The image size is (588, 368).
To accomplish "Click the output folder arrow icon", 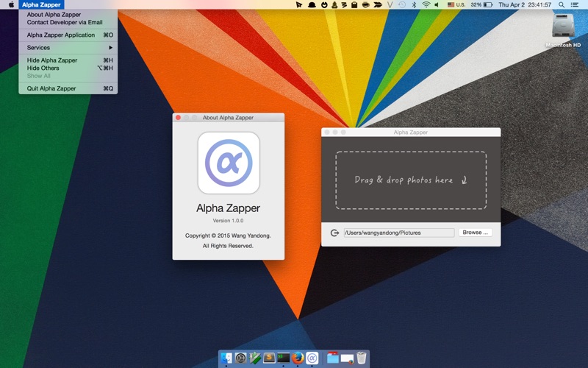I will click(x=334, y=233).
